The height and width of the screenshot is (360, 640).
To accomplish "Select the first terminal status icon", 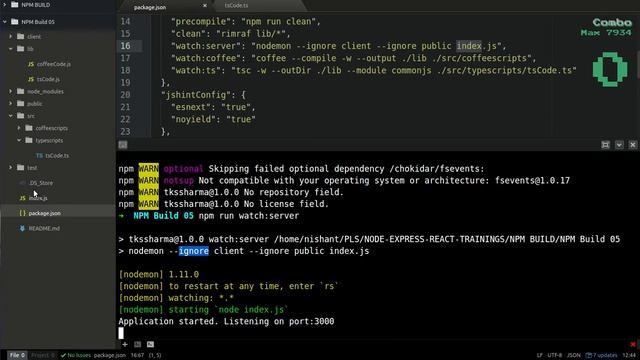I will point(138,344).
